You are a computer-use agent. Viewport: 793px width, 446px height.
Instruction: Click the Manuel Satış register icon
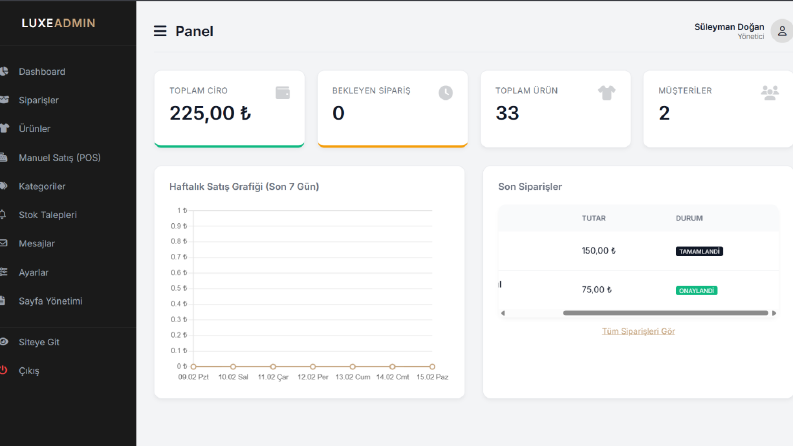tap(4, 157)
